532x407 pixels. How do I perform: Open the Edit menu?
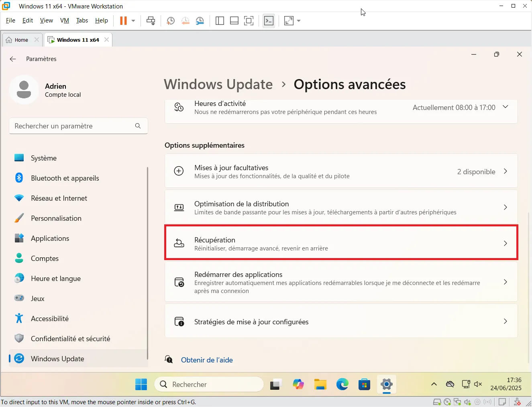tap(28, 20)
